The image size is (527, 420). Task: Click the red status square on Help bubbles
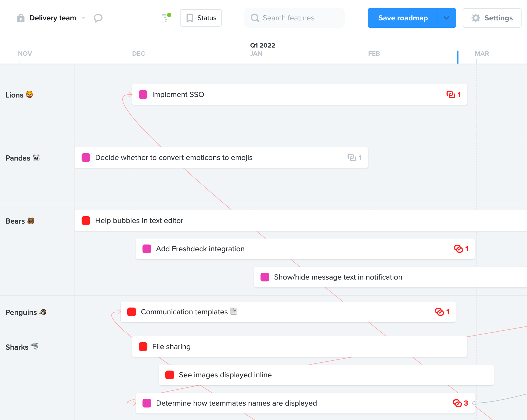click(x=86, y=221)
